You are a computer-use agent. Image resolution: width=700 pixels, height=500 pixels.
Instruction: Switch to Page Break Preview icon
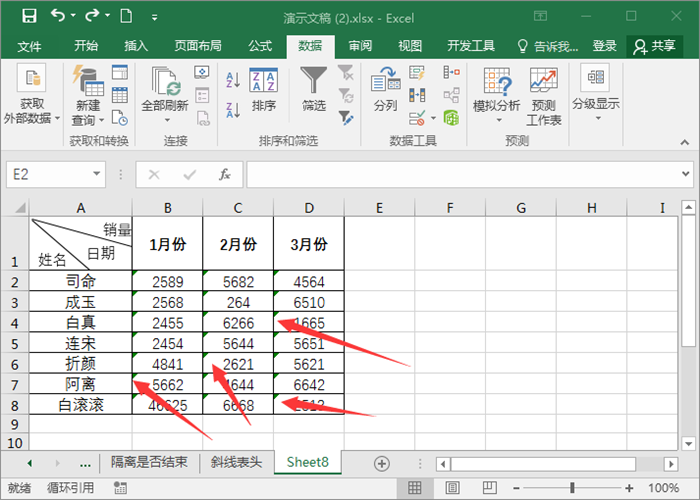[489, 488]
